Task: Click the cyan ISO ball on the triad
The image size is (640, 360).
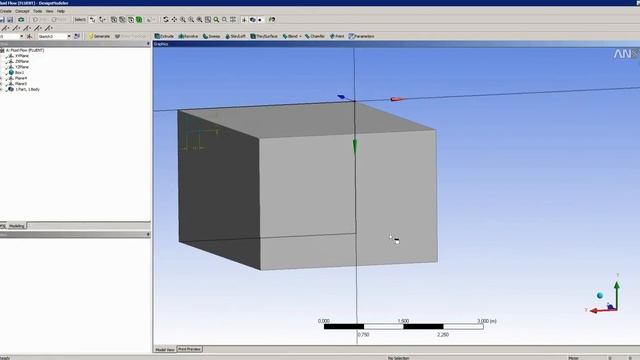Action: point(600,295)
